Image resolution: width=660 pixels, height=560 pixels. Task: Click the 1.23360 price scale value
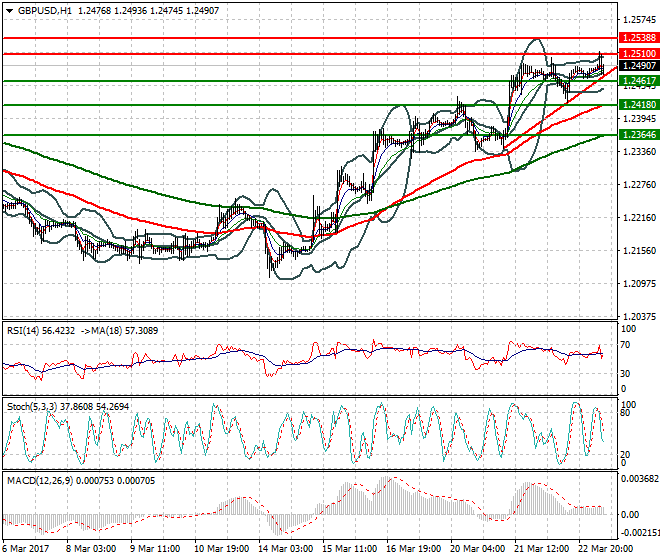click(639, 152)
